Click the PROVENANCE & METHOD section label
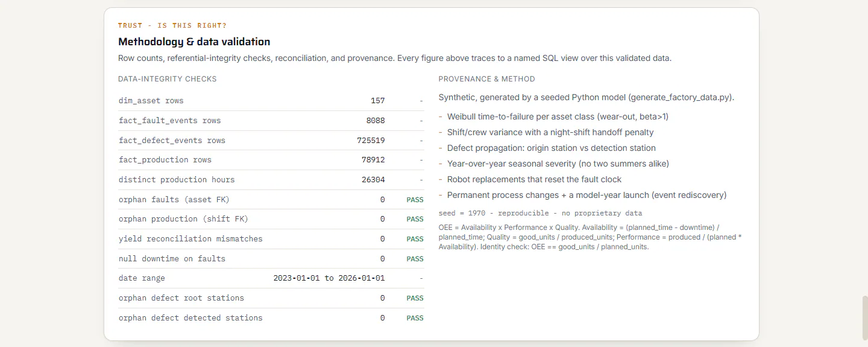The height and width of the screenshot is (347, 868). pos(487,79)
